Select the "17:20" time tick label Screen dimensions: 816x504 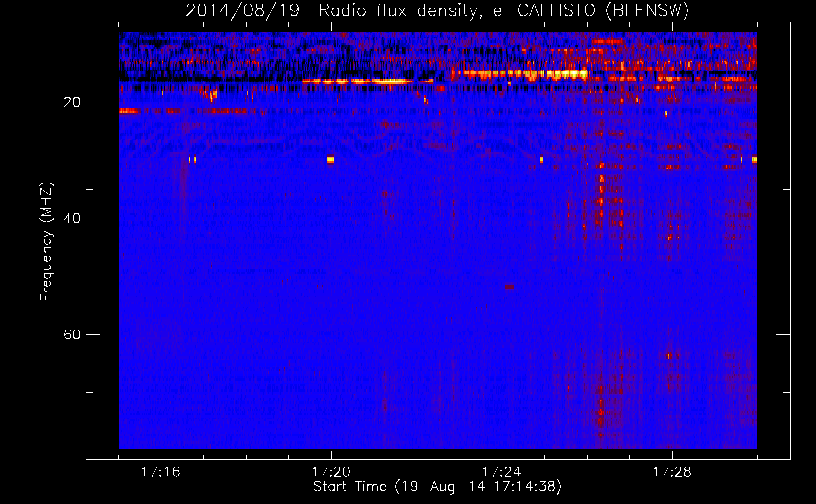331,472
